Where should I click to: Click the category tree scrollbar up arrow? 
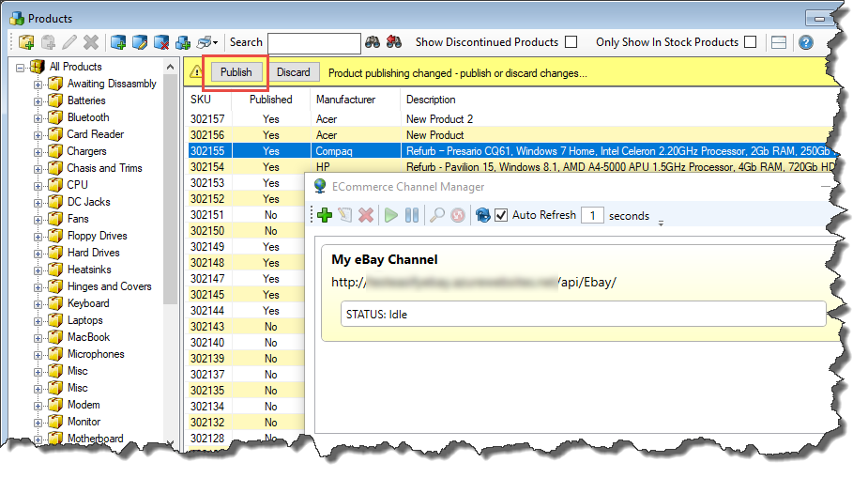pyautogui.click(x=171, y=68)
